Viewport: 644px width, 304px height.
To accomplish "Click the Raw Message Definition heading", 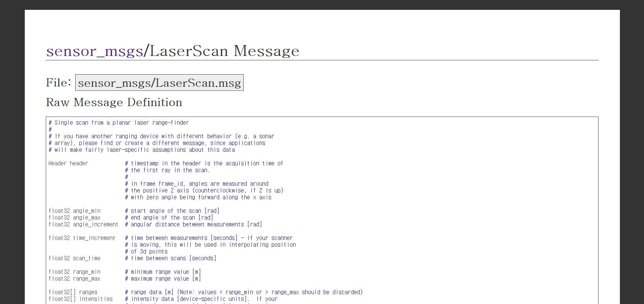I will (x=114, y=102).
